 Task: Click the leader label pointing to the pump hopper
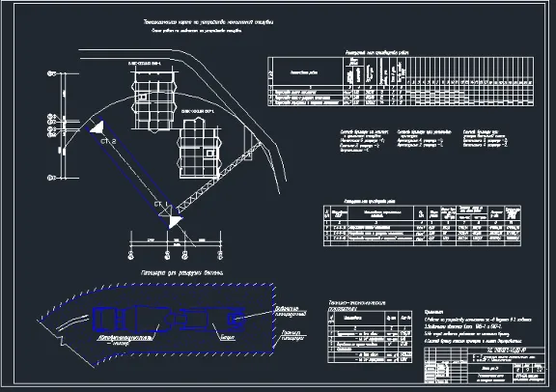pyautogui.click(x=291, y=312)
